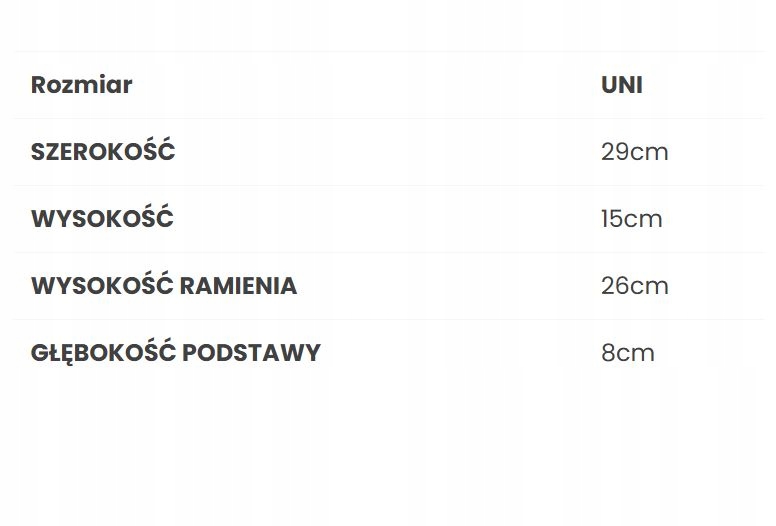Select the 15cm height value

point(631,219)
